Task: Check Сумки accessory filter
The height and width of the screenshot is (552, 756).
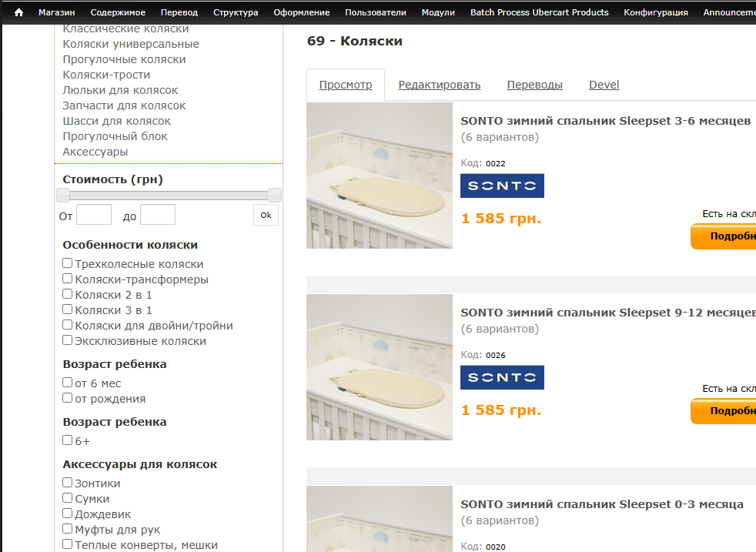Action: tap(68, 498)
